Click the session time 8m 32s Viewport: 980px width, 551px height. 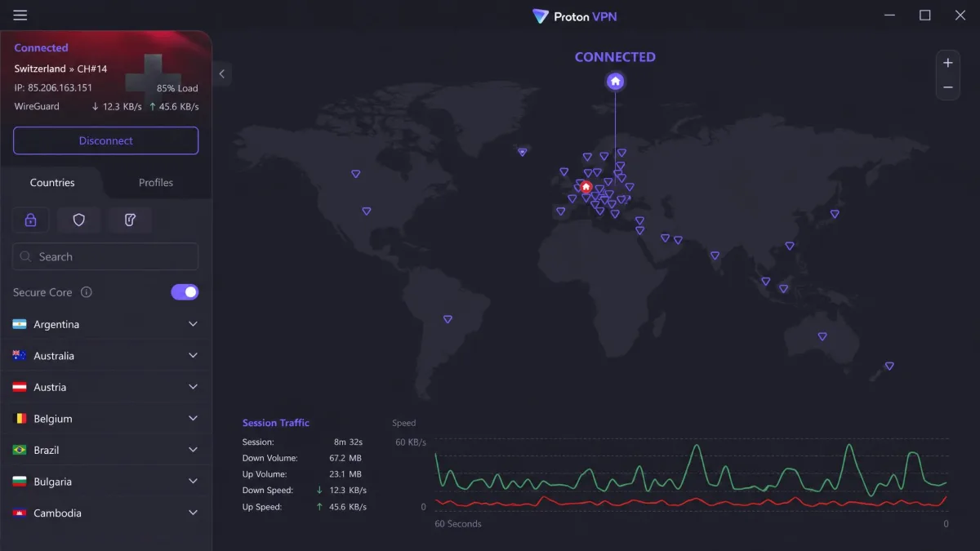(348, 442)
